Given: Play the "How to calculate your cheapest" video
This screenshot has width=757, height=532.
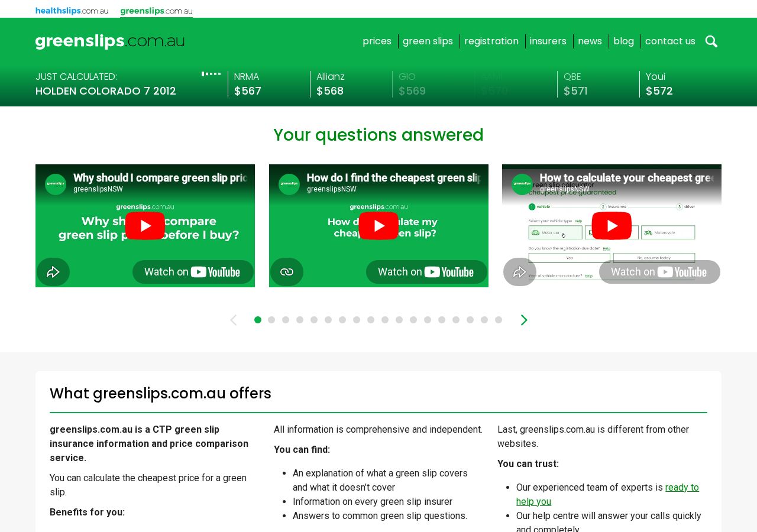Looking at the screenshot, I should click(612, 226).
